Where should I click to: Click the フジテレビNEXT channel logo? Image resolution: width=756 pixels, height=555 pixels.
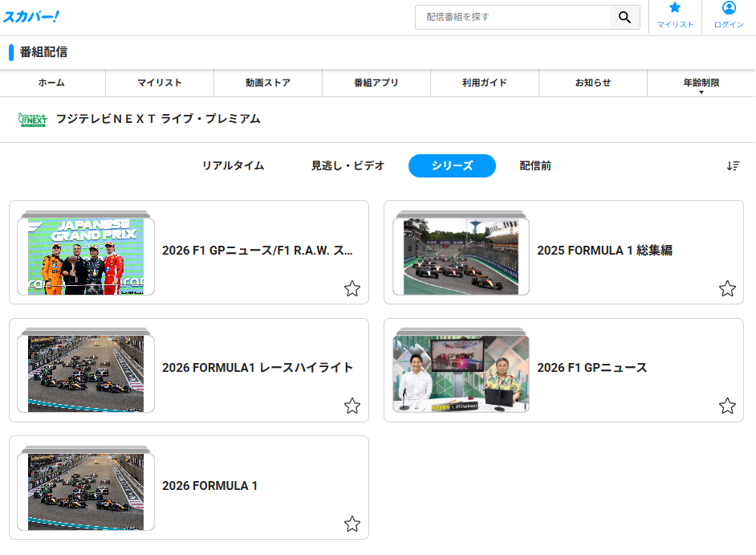(33, 119)
